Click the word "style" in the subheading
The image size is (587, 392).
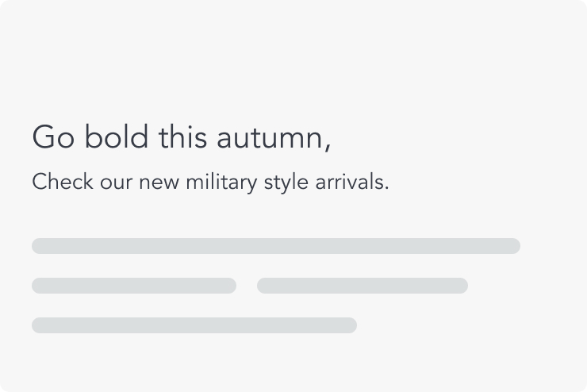(x=286, y=183)
